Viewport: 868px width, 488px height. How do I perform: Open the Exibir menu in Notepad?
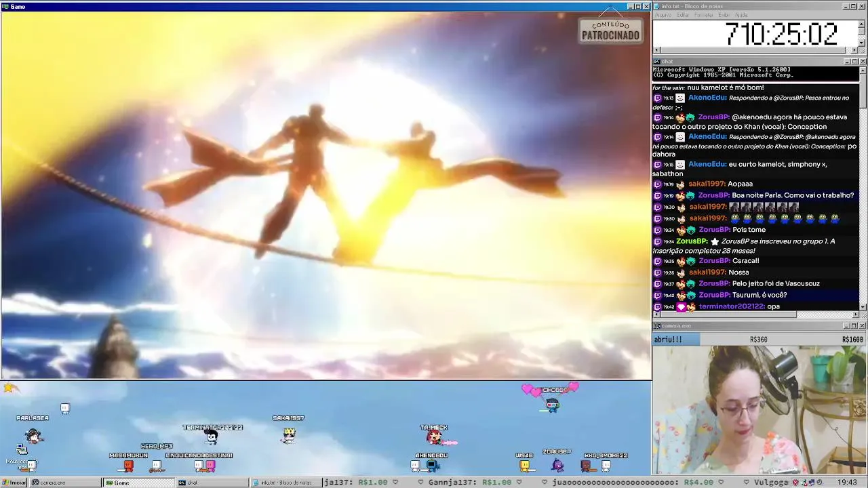(724, 15)
